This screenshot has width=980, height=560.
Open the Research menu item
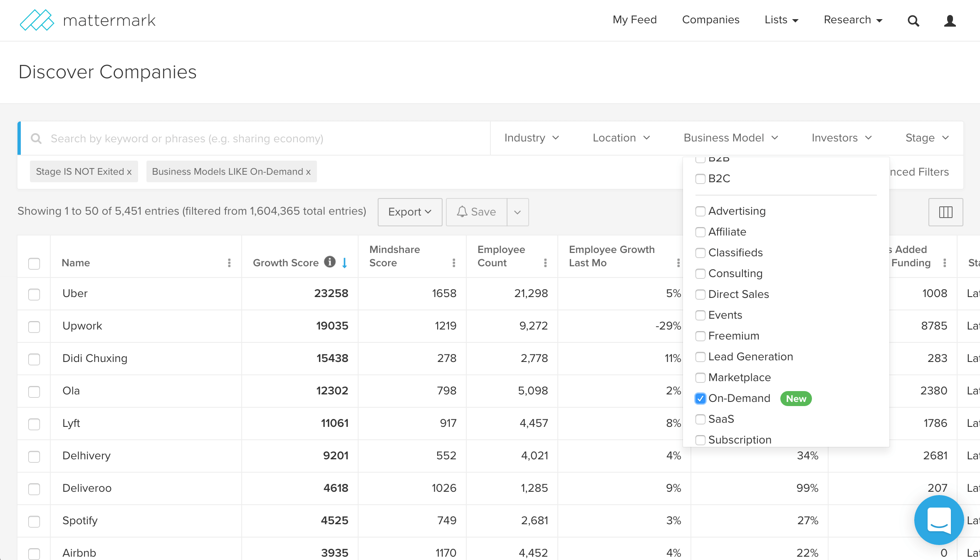[x=852, y=20]
